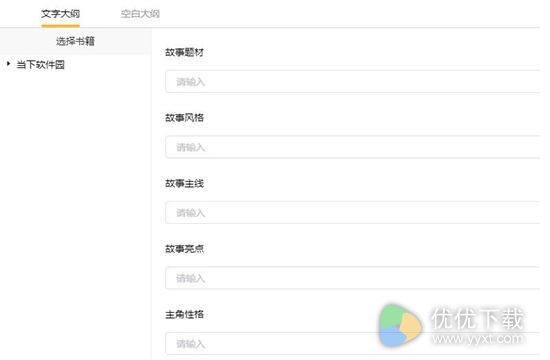Activate the 故事主线 input box
Screen dimensions: 550x360
353,213
